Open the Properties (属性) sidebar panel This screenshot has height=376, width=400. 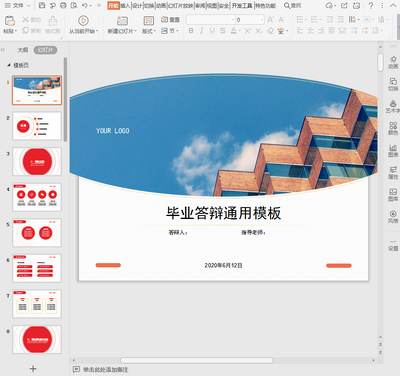(x=393, y=172)
